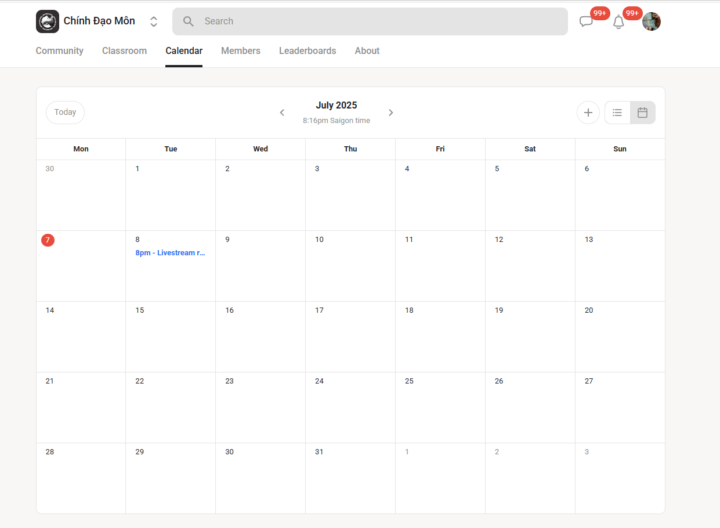Open the About tab
The image size is (720, 528).
pos(367,51)
